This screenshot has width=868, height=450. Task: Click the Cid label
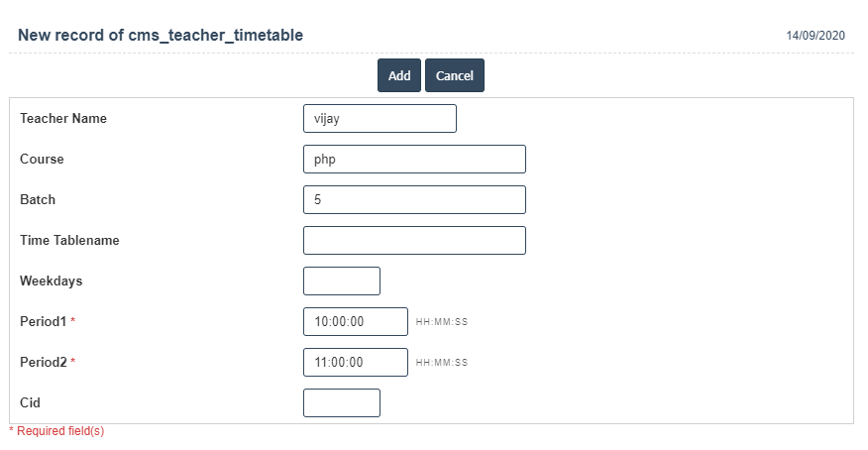[x=30, y=403]
